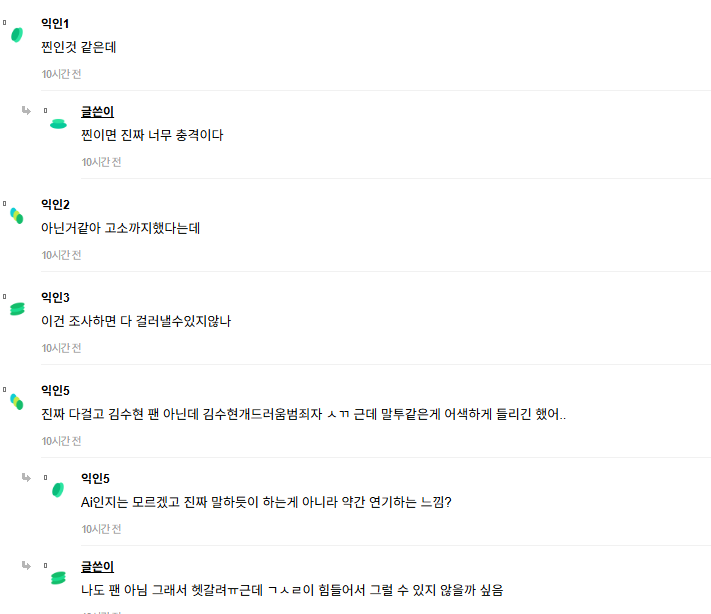711x614 pixels.
Task: Open the underlined 글쓴이 name above 찐이면
Action: click(97, 112)
